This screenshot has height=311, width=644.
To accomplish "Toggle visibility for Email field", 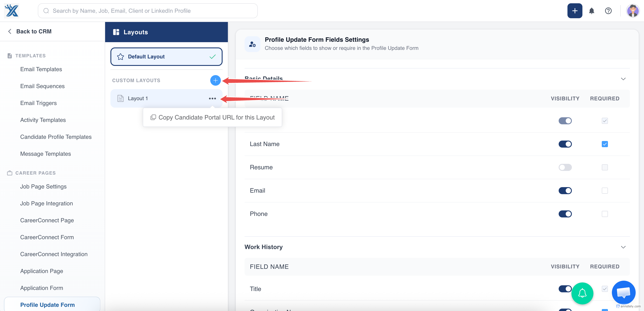I will [x=565, y=190].
